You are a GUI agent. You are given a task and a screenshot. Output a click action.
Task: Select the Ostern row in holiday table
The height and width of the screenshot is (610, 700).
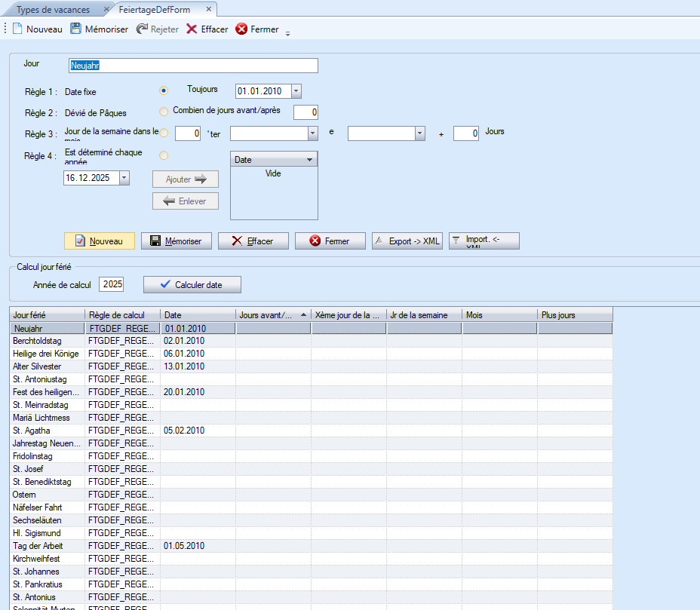[47, 495]
